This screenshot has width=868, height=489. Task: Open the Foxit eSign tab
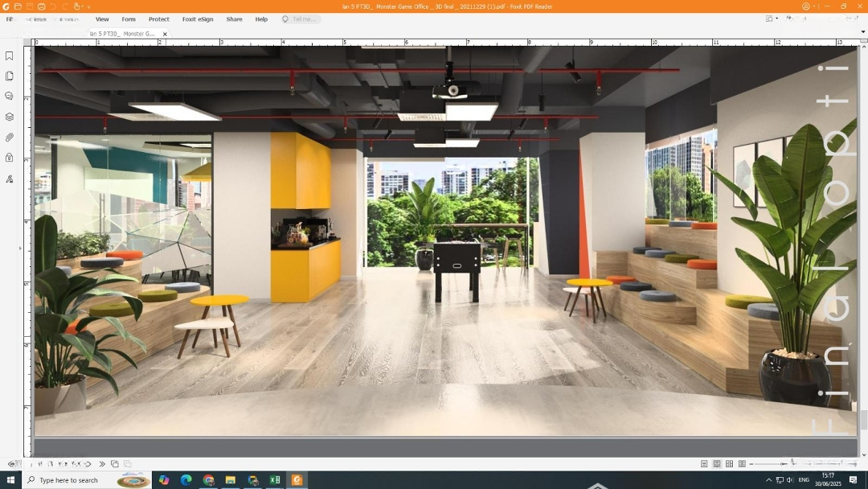(198, 19)
